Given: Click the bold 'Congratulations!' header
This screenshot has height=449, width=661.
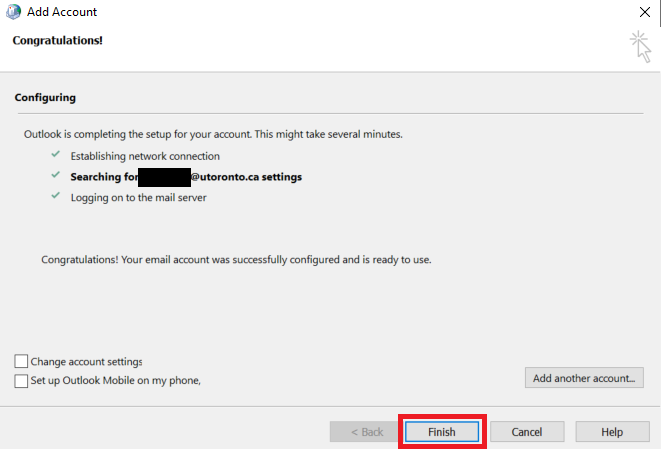Looking at the screenshot, I should click(x=57, y=40).
